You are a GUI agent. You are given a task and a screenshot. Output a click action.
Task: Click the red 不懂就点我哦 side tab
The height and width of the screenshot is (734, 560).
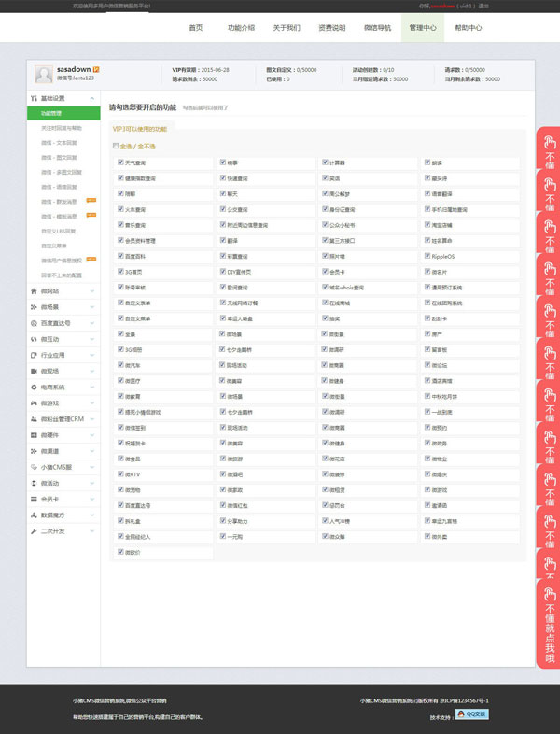(x=548, y=625)
